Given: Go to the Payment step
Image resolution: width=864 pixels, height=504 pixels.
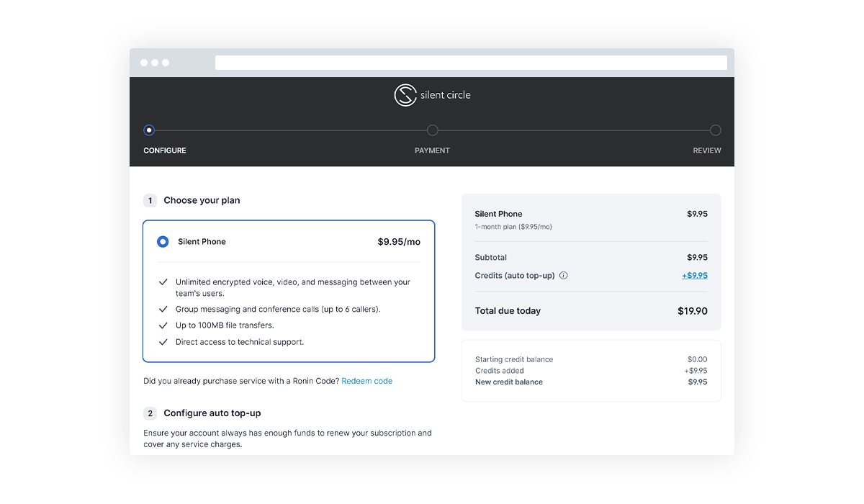Looking at the screenshot, I should click(x=432, y=150).
